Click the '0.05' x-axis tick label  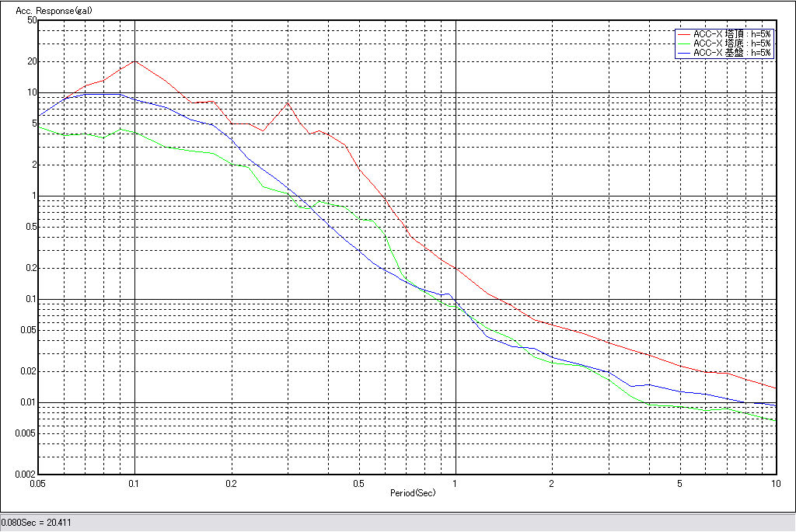click(39, 482)
